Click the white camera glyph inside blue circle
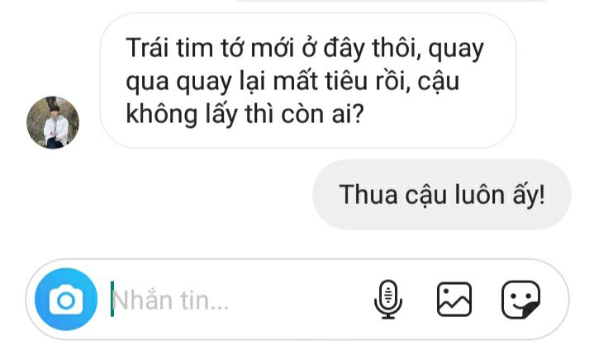Viewport: 594px width, 364px height. point(66,300)
